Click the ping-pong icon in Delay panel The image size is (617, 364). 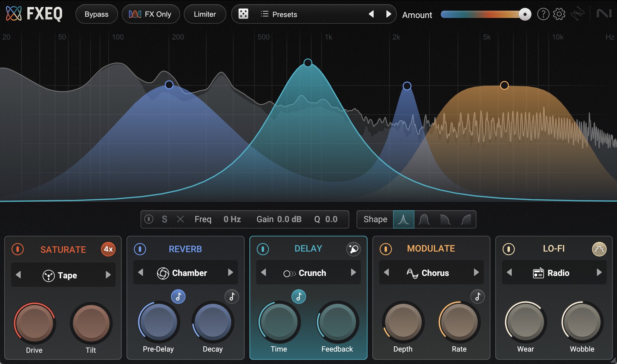(x=353, y=249)
